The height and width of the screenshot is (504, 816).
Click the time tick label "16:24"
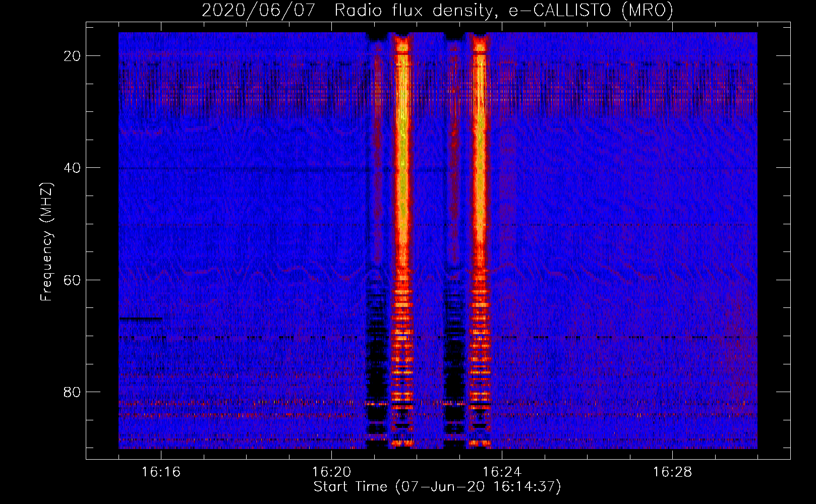[x=502, y=472]
